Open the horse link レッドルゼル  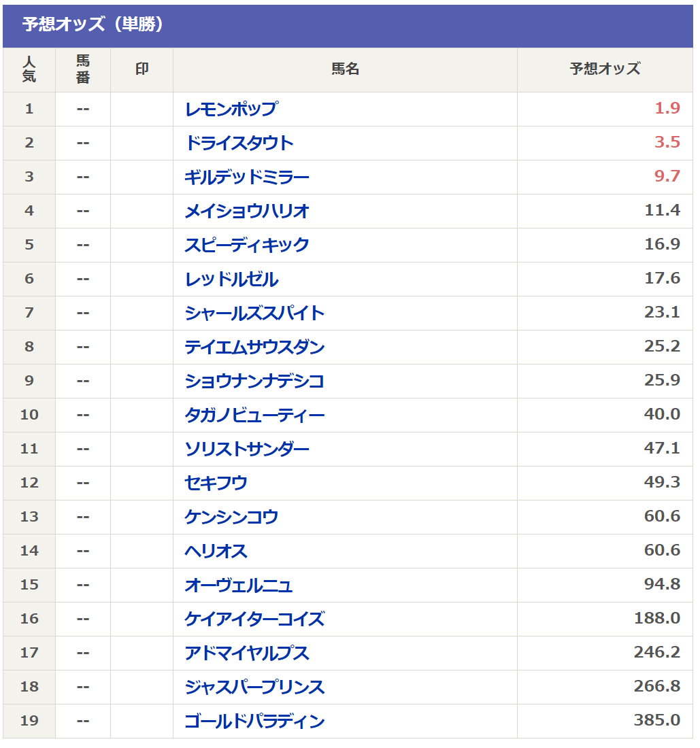(x=231, y=279)
